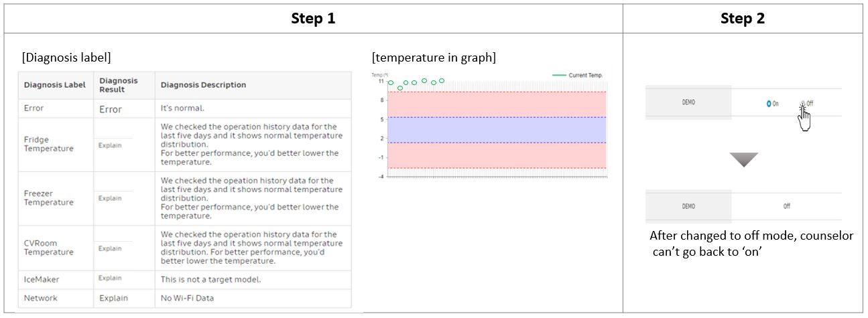
Task: Select the Diagnosis Description column header
Action: (x=203, y=85)
